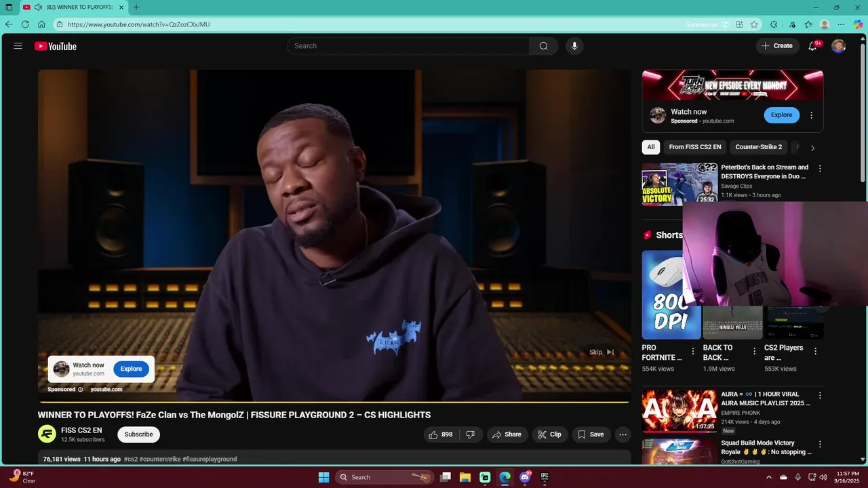Open more actions ellipsis below video
The height and width of the screenshot is (488, 868).
(x=623, y=434)
